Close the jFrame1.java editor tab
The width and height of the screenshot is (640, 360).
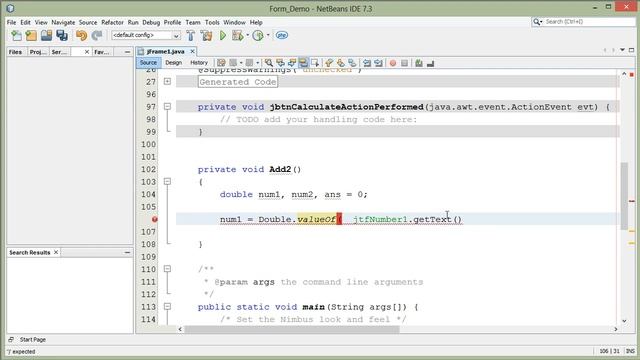(192, 51)
